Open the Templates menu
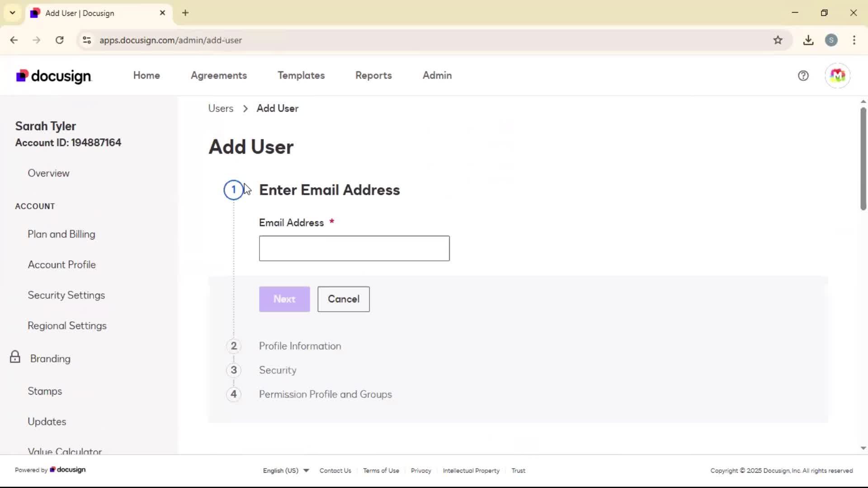This screenshot has height=488, width=868. click(x=301, y=75)
